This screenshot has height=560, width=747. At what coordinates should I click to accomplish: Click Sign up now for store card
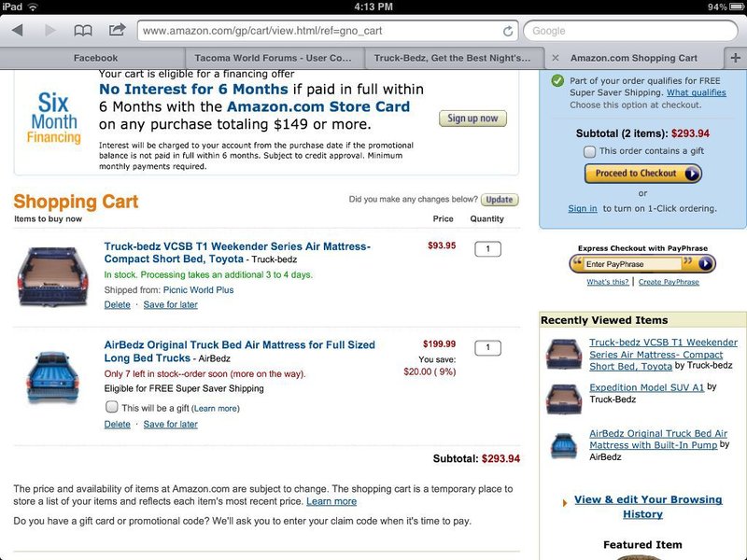(472, 119)
